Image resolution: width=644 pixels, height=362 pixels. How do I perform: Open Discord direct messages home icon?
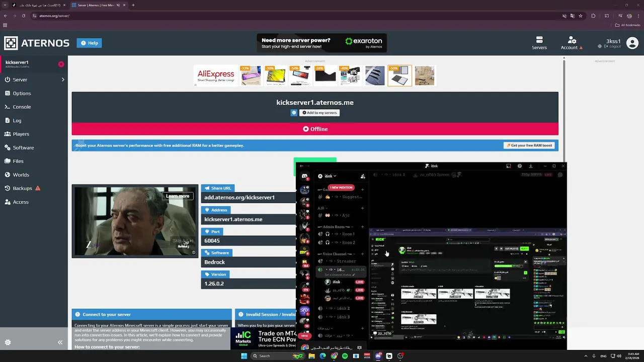coord(304,176)
